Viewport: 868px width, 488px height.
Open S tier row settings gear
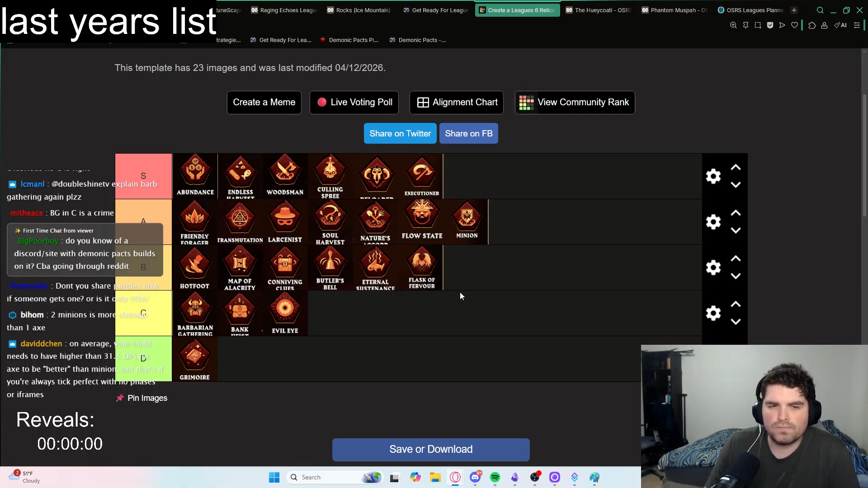713,176
